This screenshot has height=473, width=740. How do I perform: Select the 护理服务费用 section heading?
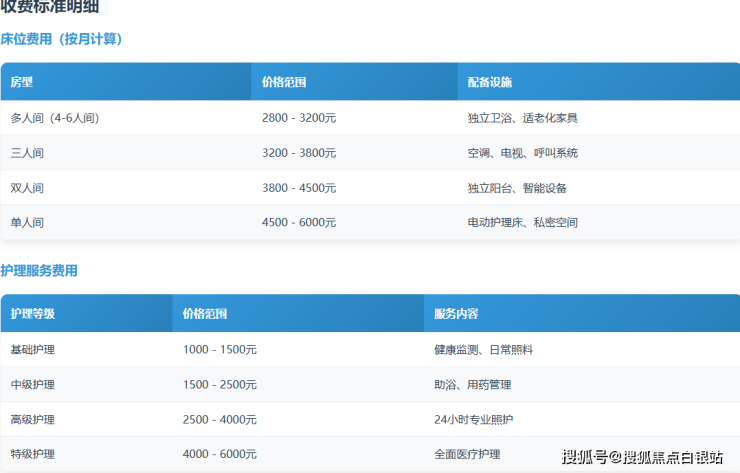coord(39,271)
